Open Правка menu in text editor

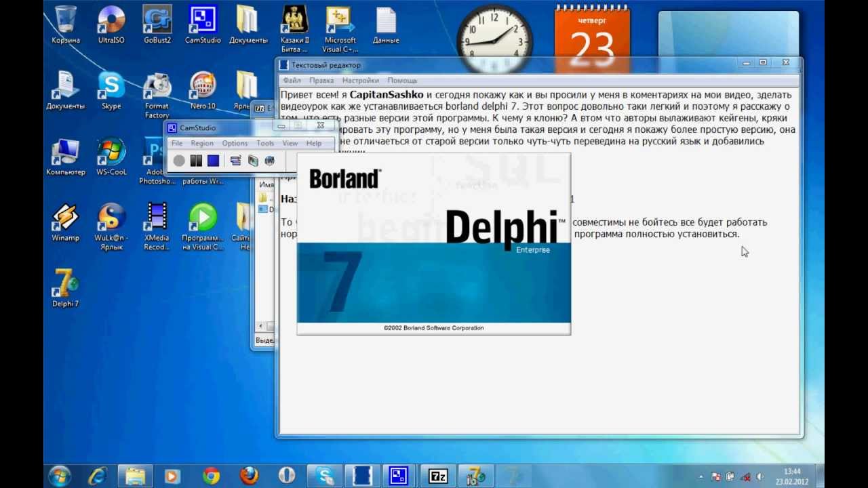click(x=321, y=81)
